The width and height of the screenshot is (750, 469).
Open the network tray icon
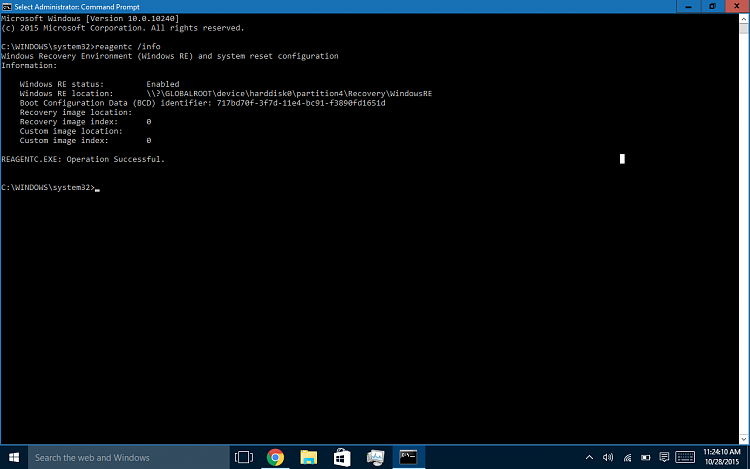(627, 458)
